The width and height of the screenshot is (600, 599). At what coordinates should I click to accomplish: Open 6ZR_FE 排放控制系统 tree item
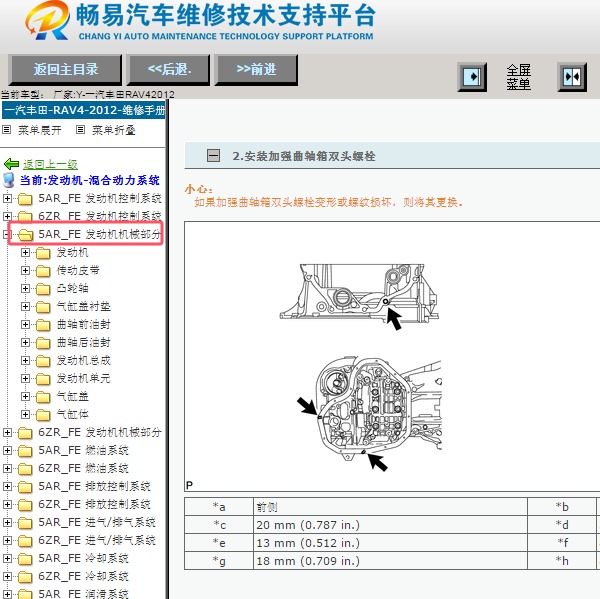94,504
